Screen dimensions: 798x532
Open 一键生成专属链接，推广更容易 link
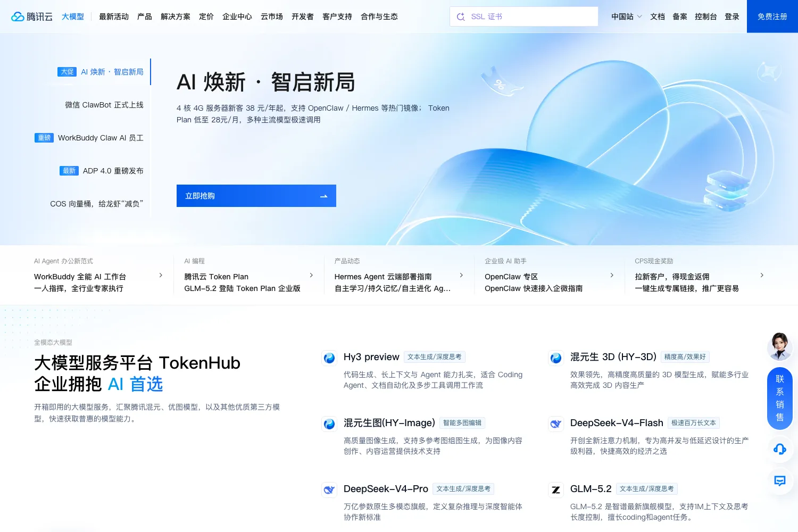click(x=687, y=288)
